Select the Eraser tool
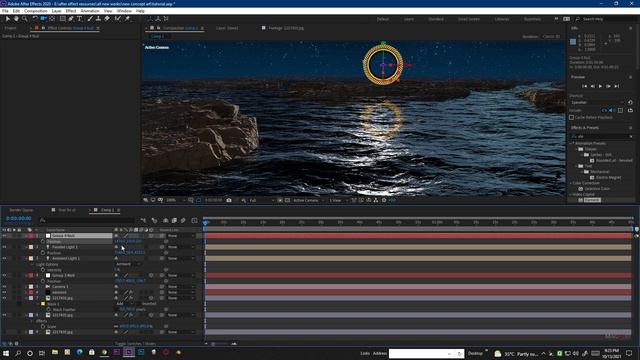The height and width of the screenshot is (360, 640). click(107, 19)
